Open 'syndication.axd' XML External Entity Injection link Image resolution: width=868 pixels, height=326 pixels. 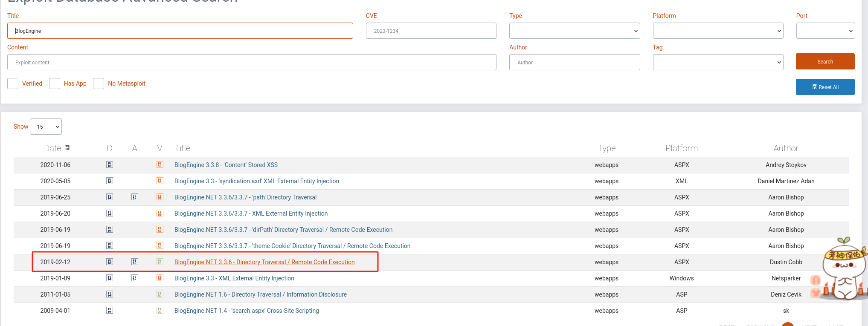pyautogui.click(x=257, y=181)
